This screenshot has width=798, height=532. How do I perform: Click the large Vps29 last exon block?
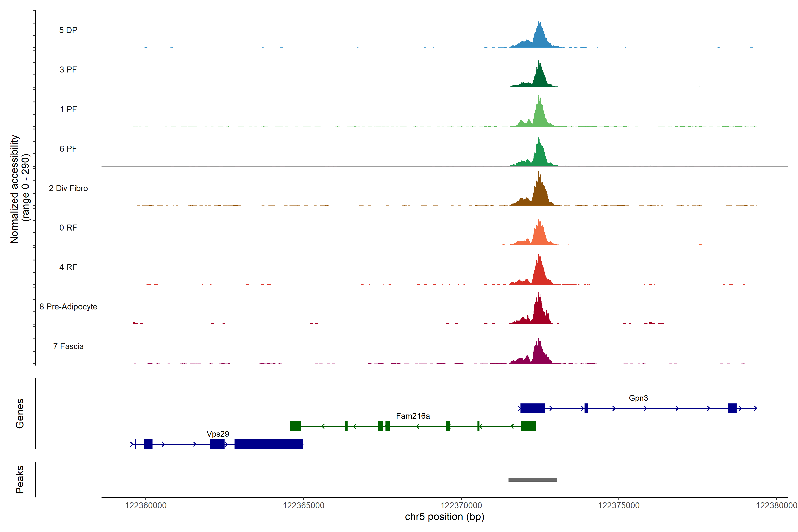(x=268, y=444)
